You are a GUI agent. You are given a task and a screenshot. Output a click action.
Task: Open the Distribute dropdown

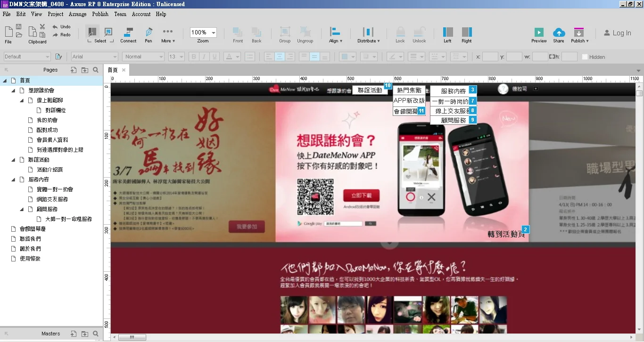point(368,35)
